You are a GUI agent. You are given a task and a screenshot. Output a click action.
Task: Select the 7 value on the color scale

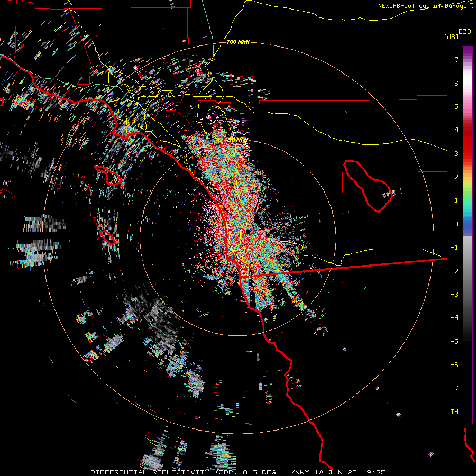point(456,59)
